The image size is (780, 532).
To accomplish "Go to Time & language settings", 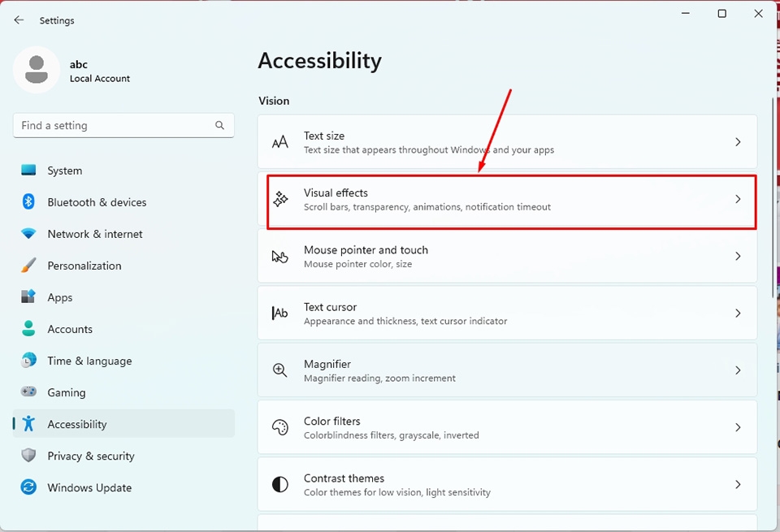I will click(x=89, y=361).
